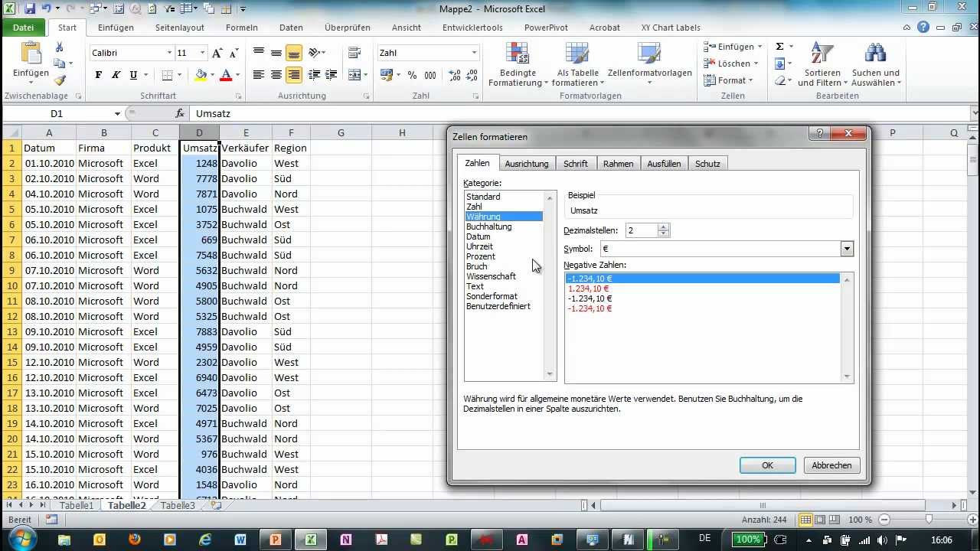Open the Calibri font name dropdown
Viewport: 980px width, 551px height.
(x=169, y=53)
